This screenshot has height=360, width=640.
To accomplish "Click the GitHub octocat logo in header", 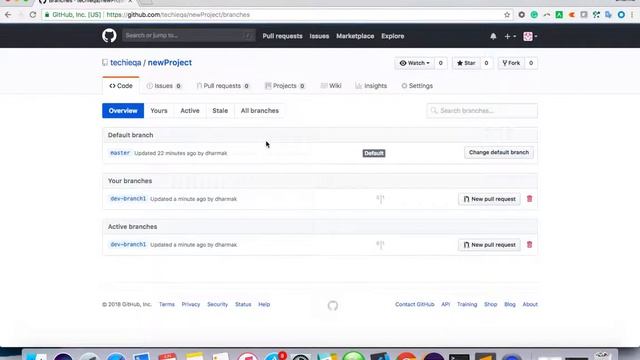I will 109,36.
